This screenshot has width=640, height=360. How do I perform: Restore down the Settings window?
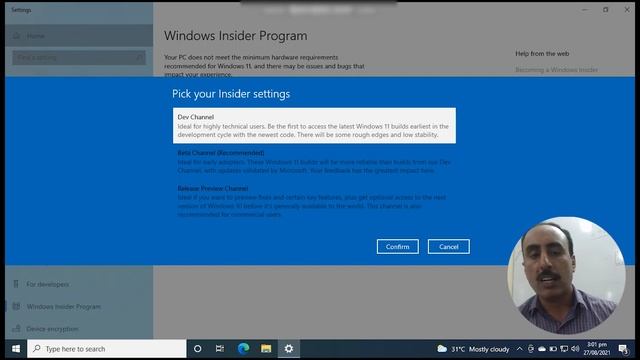606,9
